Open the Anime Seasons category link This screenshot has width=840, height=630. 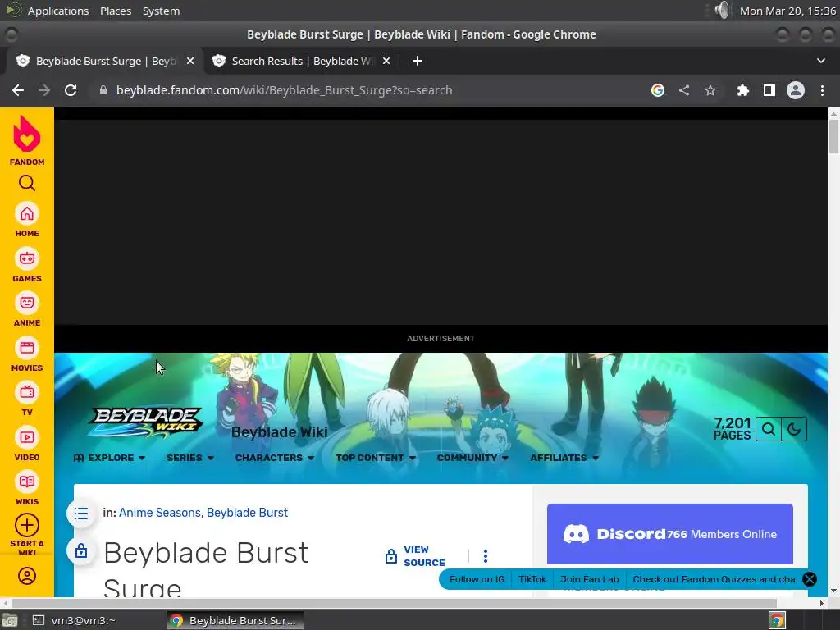click(x=160, y=513)
